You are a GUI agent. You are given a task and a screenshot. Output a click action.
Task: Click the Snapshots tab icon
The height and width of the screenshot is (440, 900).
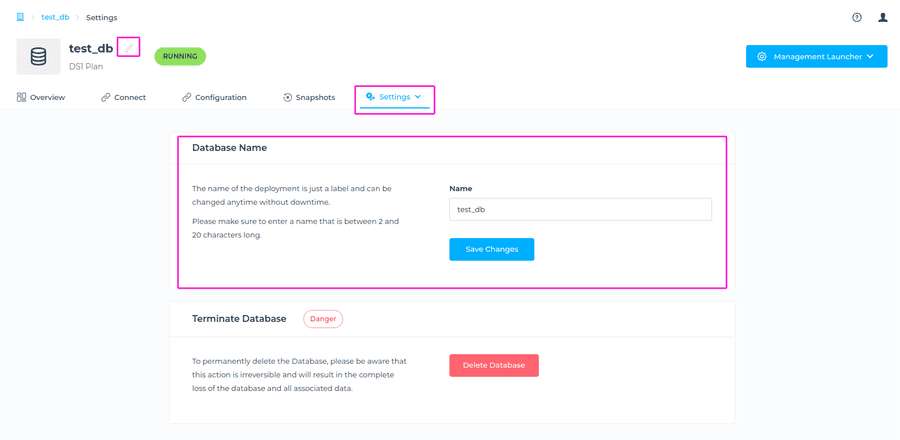tap(287, 98)
